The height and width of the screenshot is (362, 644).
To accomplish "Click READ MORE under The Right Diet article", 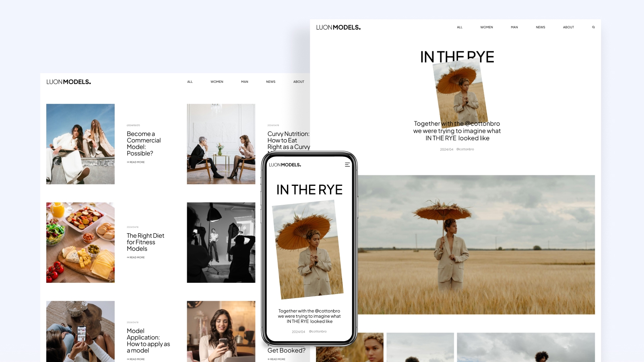I will [136, 257].
